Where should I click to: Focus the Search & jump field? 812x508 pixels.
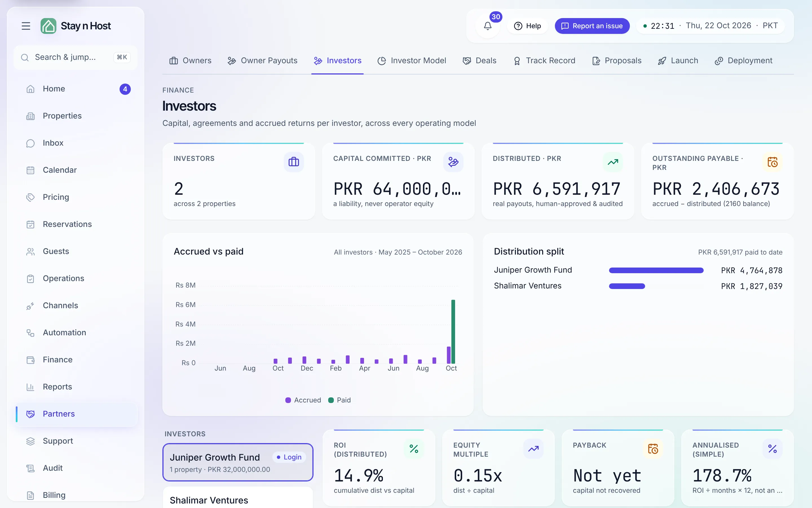point(76,58)
